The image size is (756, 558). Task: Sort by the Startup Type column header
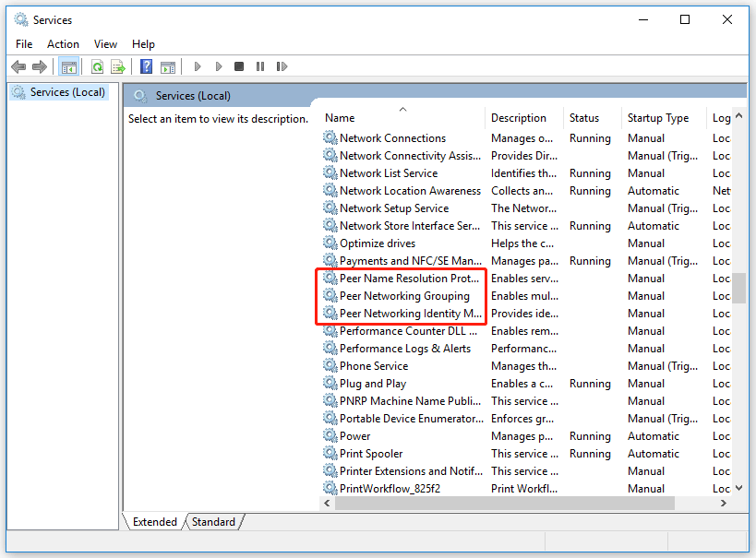(657, 117)
